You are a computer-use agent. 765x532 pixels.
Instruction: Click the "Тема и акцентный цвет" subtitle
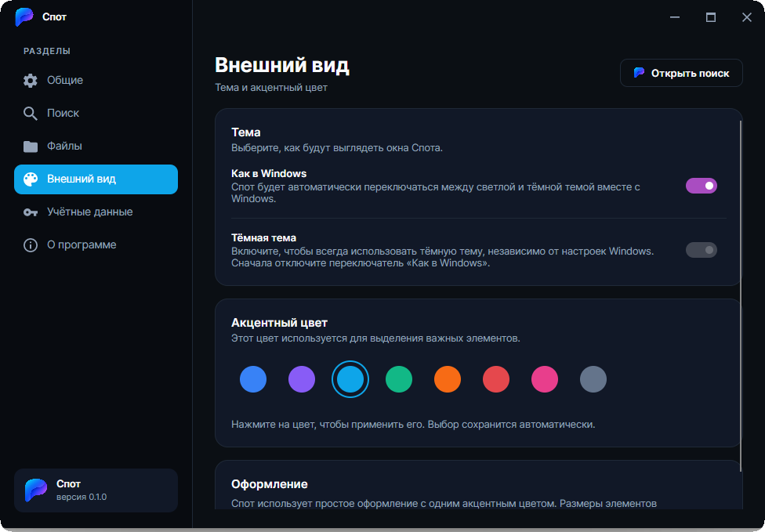coord(271,88)
